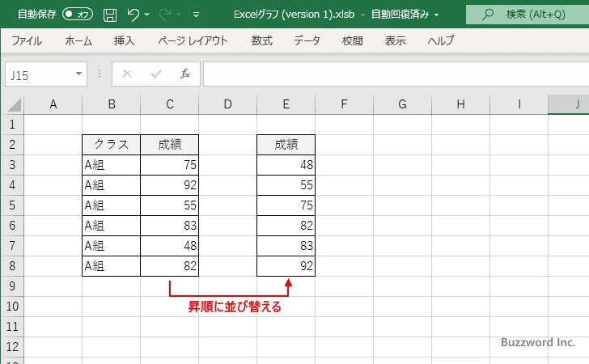
Task: Select column D header
Action: pyautogui.click(x=227, y=104)
